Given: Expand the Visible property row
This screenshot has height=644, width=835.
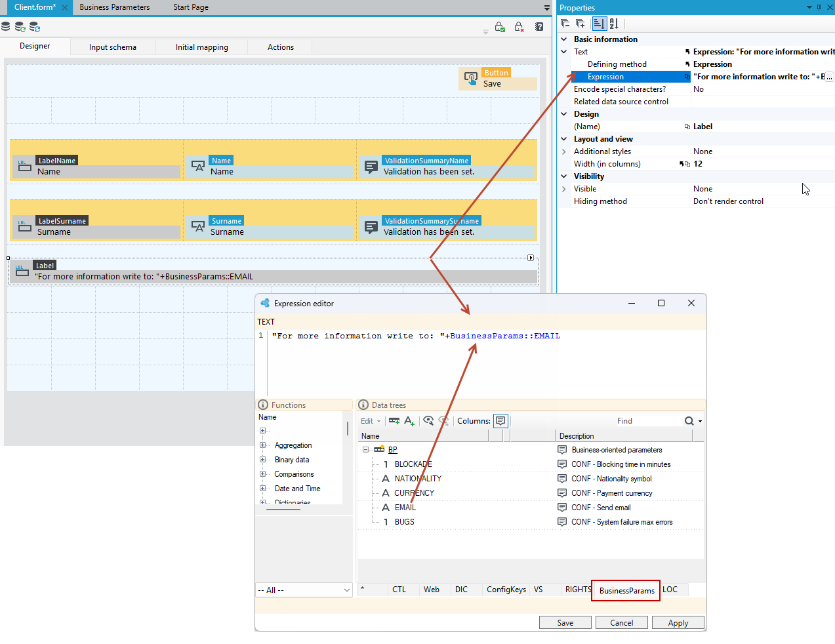Looking at the screenshot, I should [x=564, y=189].
